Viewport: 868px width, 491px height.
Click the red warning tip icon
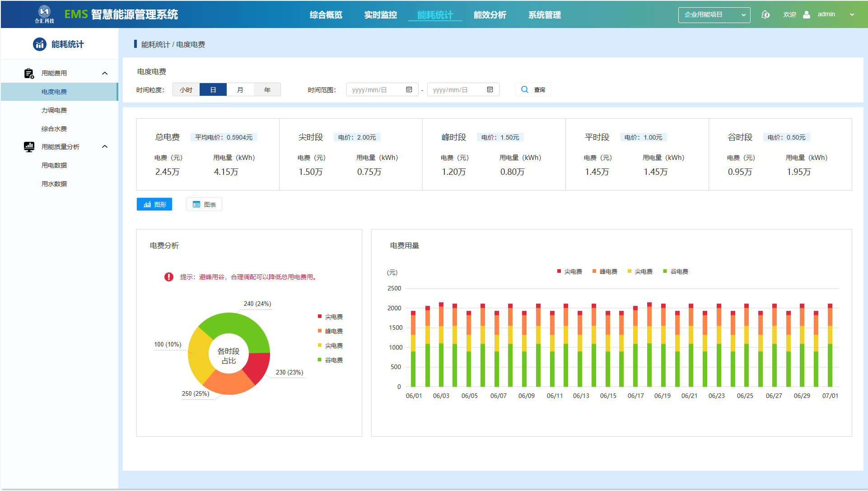169,277
